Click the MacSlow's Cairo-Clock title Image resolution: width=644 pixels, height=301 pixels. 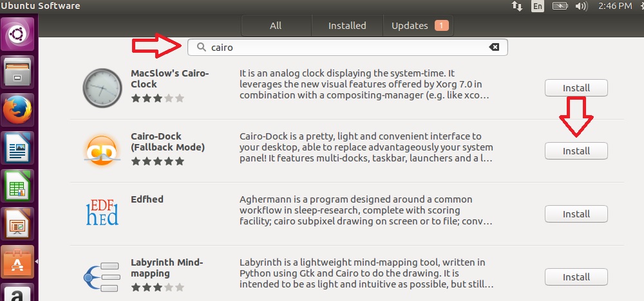(170, 78)
